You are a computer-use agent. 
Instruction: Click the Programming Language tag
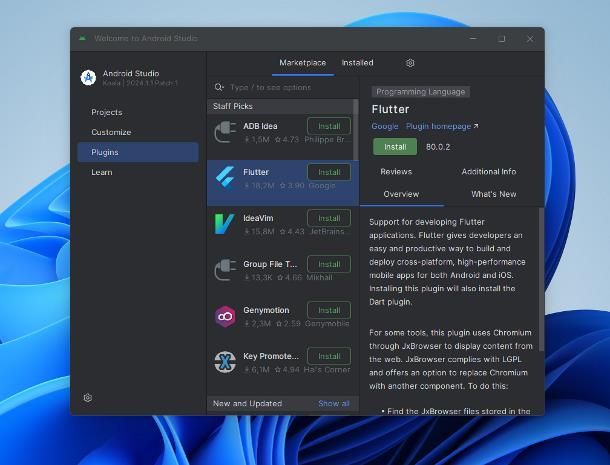pos(421,92)
